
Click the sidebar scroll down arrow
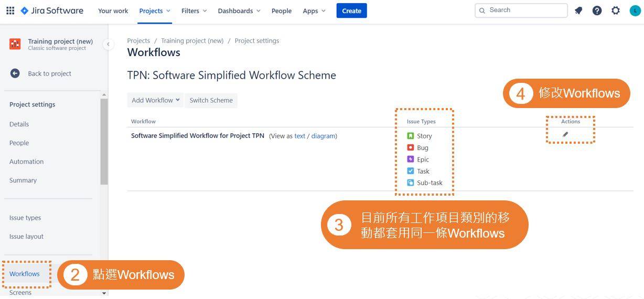[104, 293]
